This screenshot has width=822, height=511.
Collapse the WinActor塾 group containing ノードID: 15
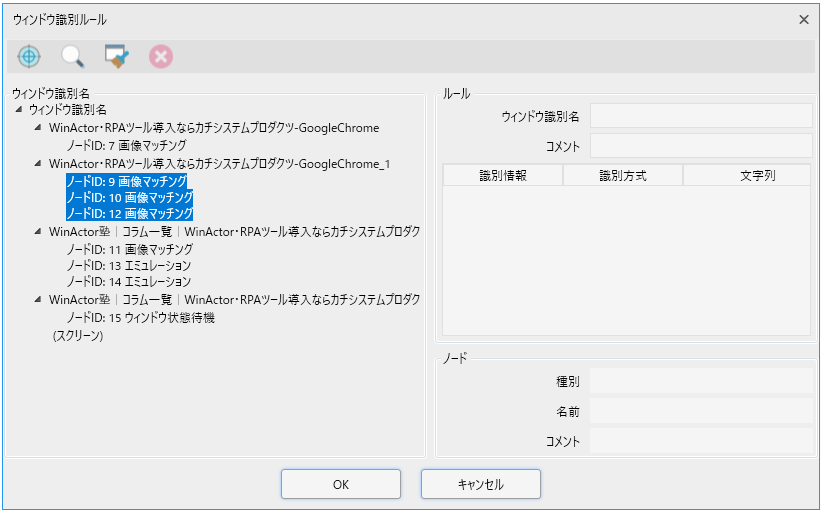[x=39, y=300]
